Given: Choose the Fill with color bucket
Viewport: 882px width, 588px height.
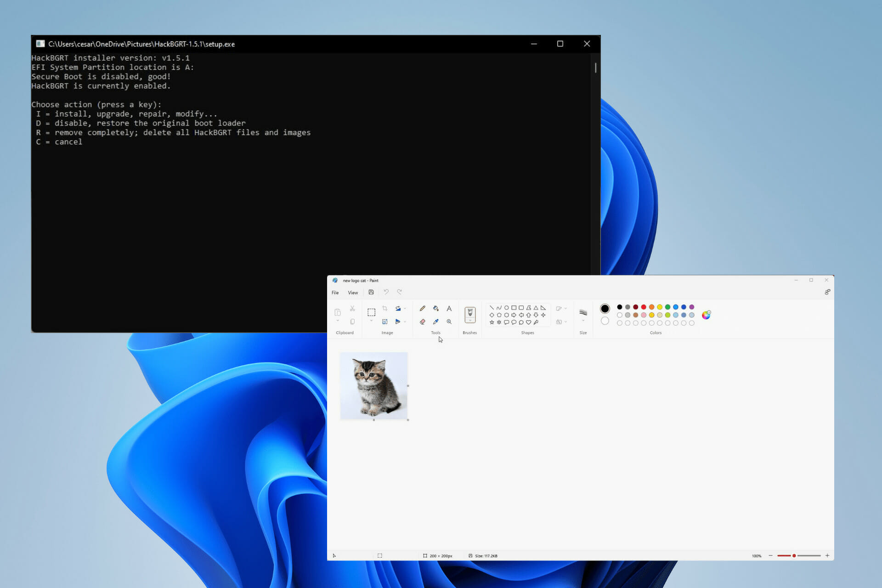Looking at the screenshot, I should [435, 308].
